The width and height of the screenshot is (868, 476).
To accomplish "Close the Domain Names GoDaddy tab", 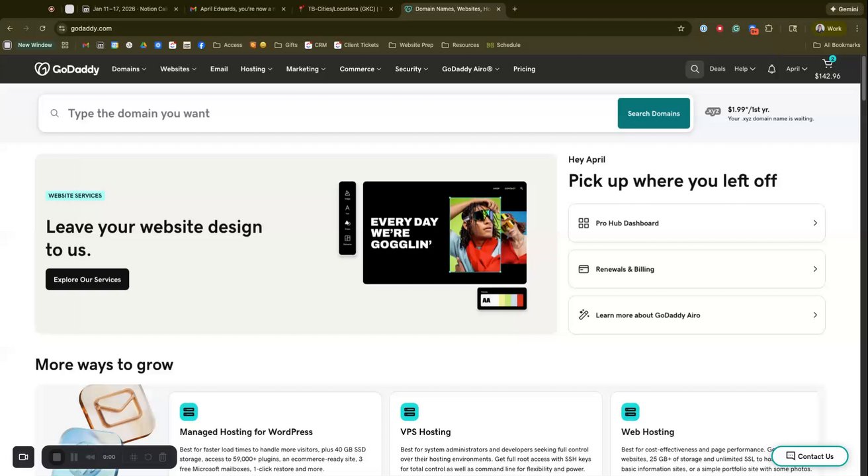I will pyautogui.click(x=498, y=9).
